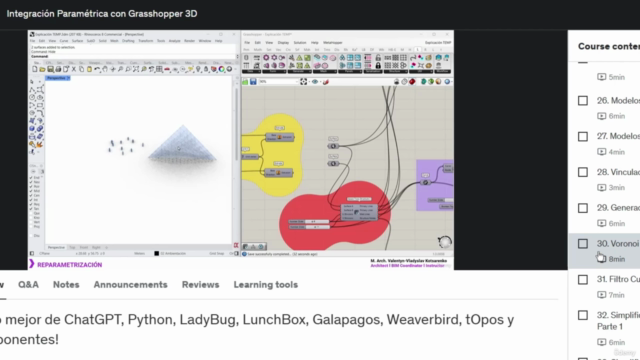Click the Grasshopper Zoom Extents icon
This screenshot has height=360, width=640.
pos(303,82)
